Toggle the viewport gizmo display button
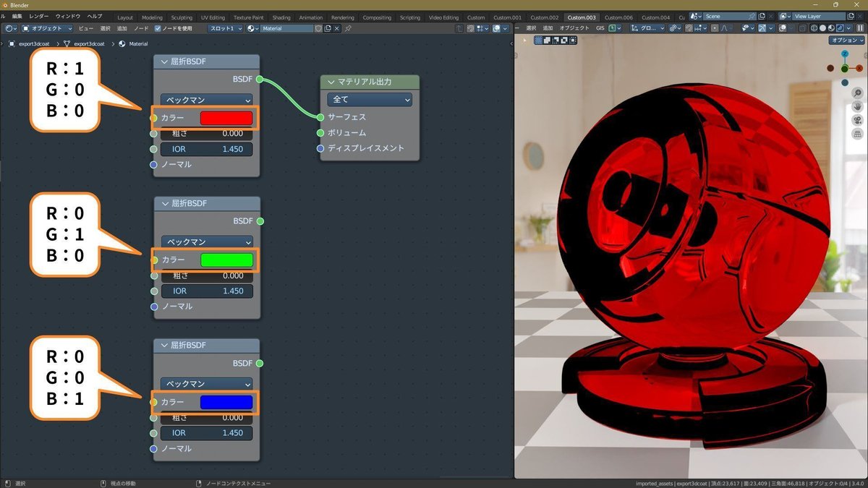 [x=762, y=28]
